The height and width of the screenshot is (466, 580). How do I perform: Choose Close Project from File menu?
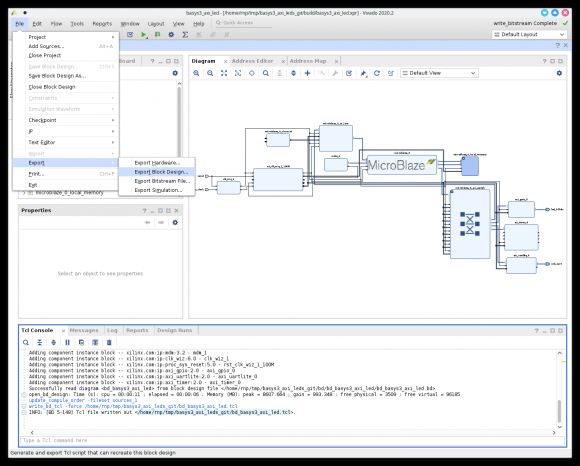coord(66,55)
